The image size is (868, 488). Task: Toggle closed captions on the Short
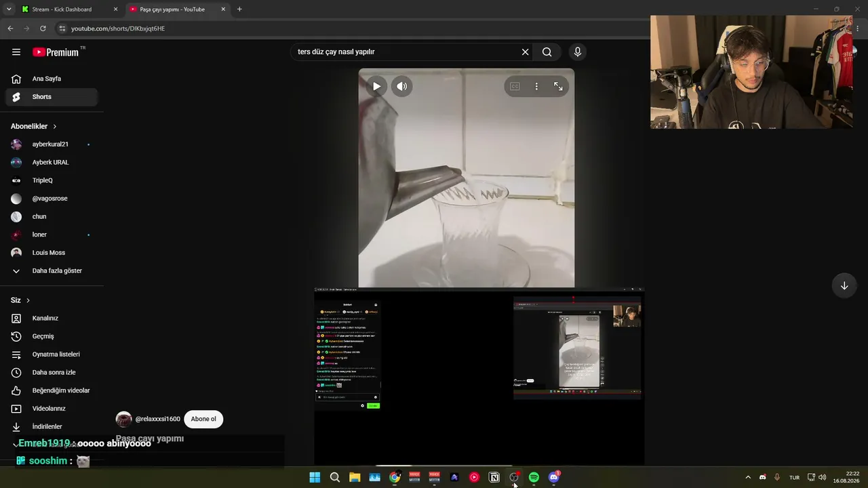coord(515,86)
